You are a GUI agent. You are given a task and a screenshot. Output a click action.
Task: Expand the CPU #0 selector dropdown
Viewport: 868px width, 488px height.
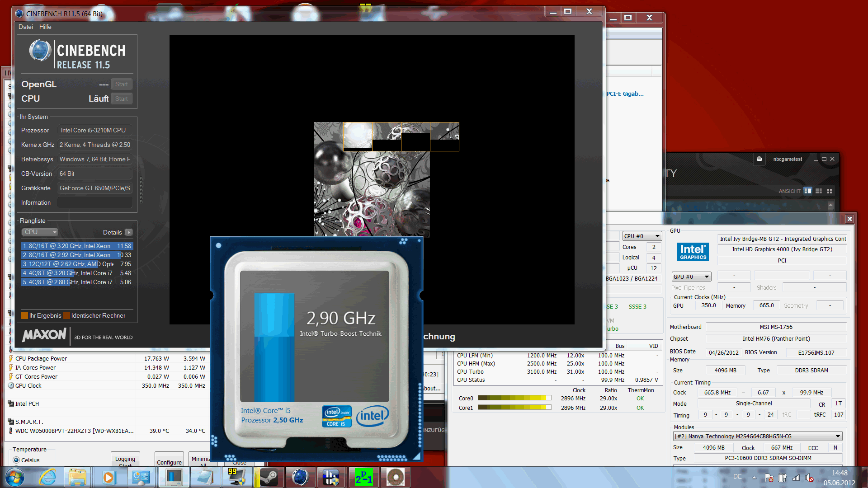[642, 236]
